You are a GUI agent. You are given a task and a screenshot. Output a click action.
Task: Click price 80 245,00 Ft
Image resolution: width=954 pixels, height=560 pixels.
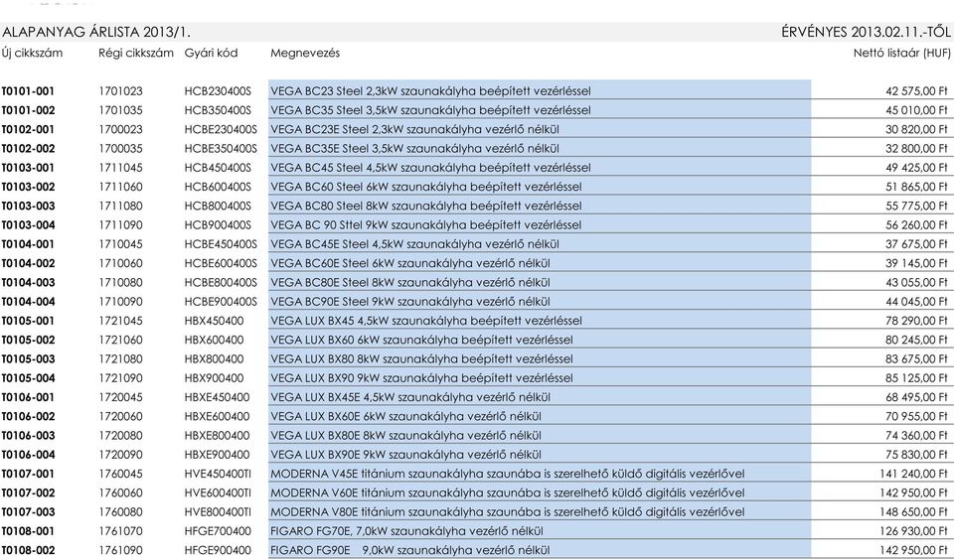(x=917, y=340)
